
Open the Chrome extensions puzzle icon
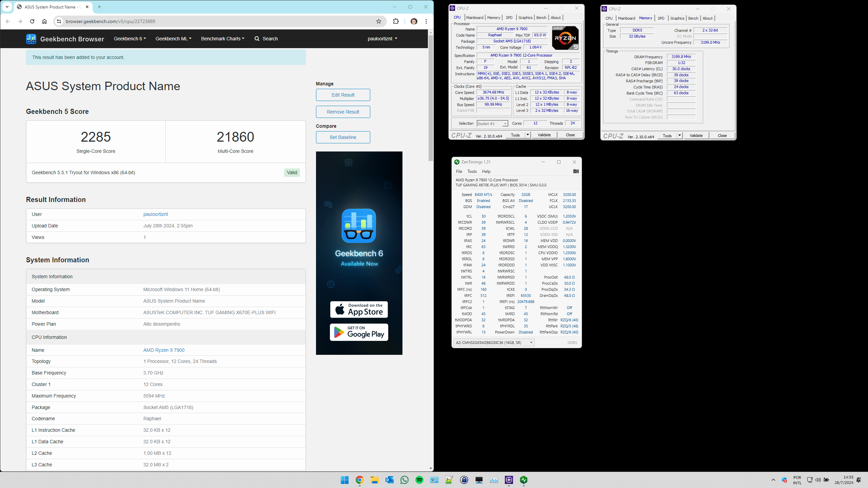coord(396,21)
